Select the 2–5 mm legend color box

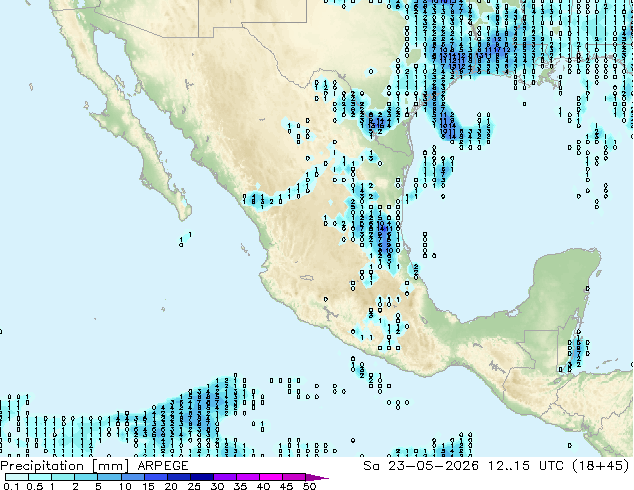tap(86, 477)
